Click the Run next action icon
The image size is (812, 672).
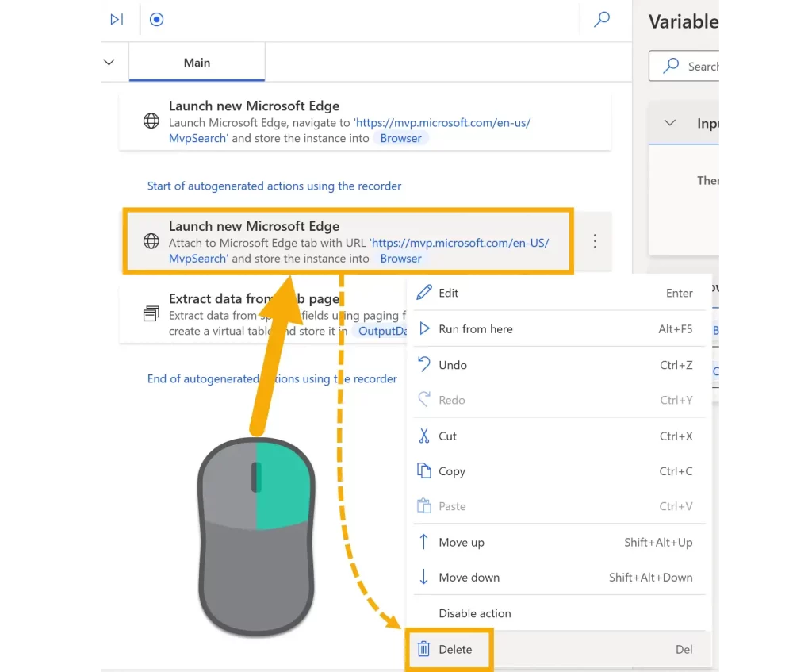point(117,20)
